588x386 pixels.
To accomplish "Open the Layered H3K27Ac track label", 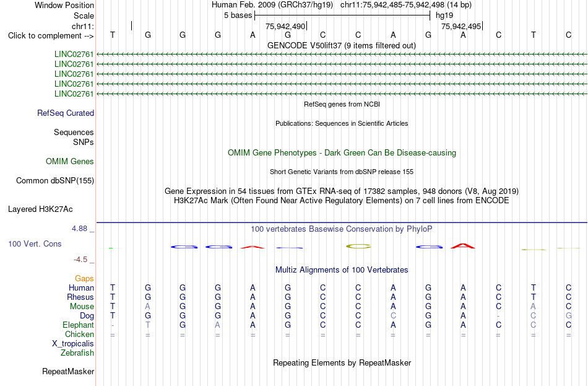I will (x=40, y=209).
